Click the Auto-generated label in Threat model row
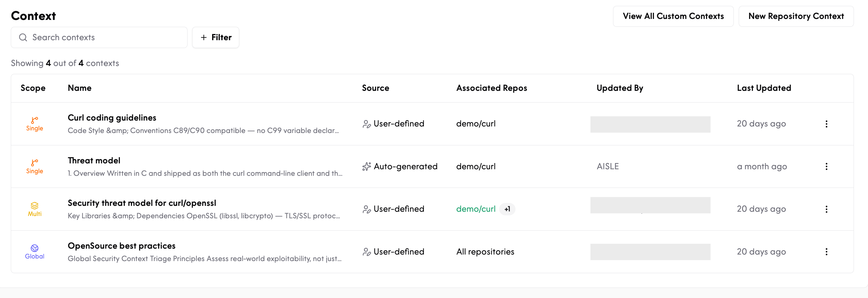The image size is (868, 298). click(405, 167)
